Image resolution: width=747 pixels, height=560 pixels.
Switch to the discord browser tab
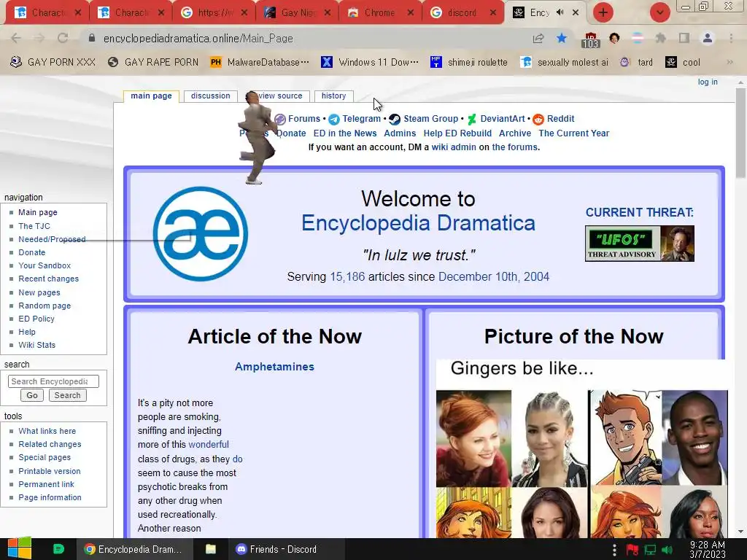click(x=462, y=12)
